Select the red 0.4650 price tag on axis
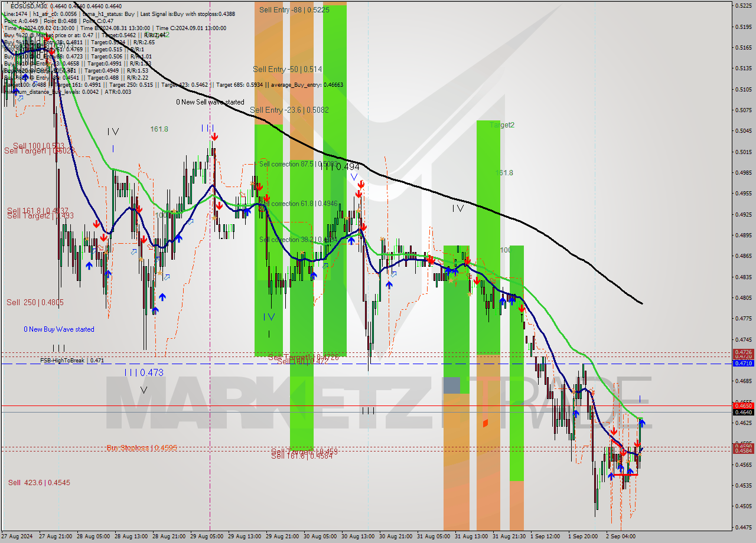Image resolution: width=756 pixels, height=543 pixels. point(742,405)
